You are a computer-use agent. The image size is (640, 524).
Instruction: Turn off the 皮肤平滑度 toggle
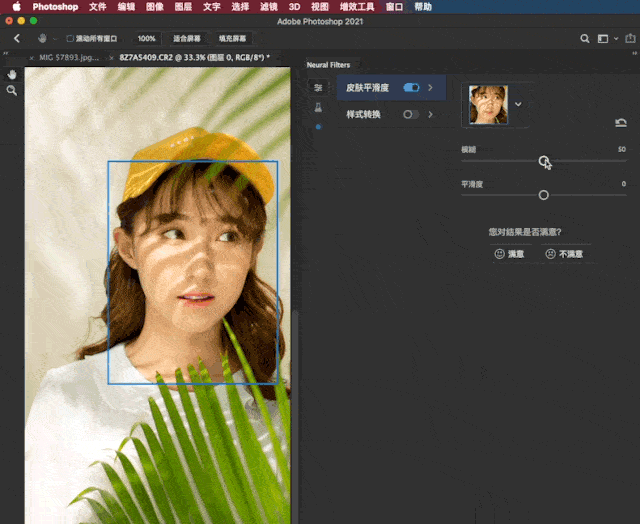click(x=411, y=88)
